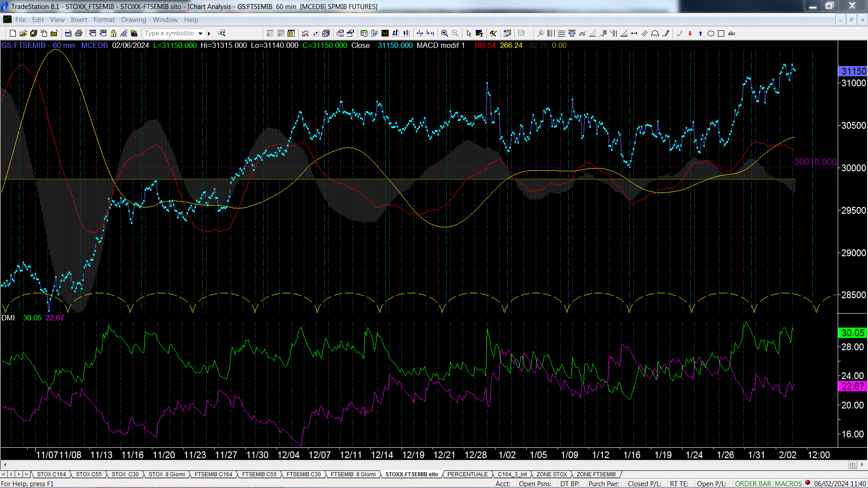Image resolution: width=868 pixels, height=488 pixels.
Task: Jump to last workspace tab with arrow
Action: 26,474
